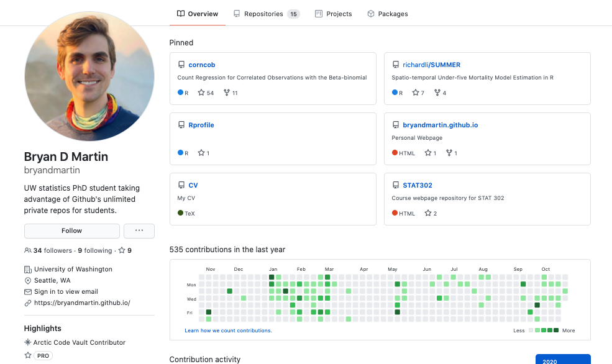Image resolution: width=612 pixels, height=364 pixels.
Task: View SUMMER's 7 stargazers
Action: tap(418, 93)
